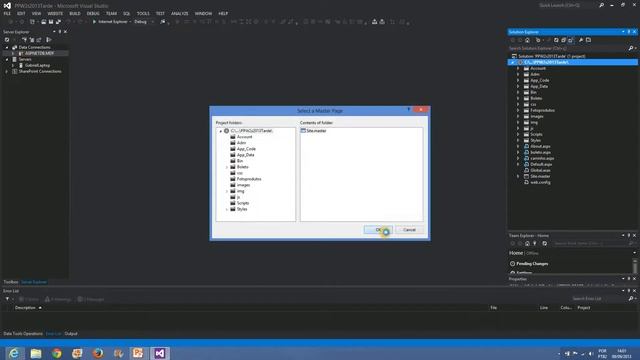
Task: Click Home icon in Solution Explorer toolbar
Action: 527,40
